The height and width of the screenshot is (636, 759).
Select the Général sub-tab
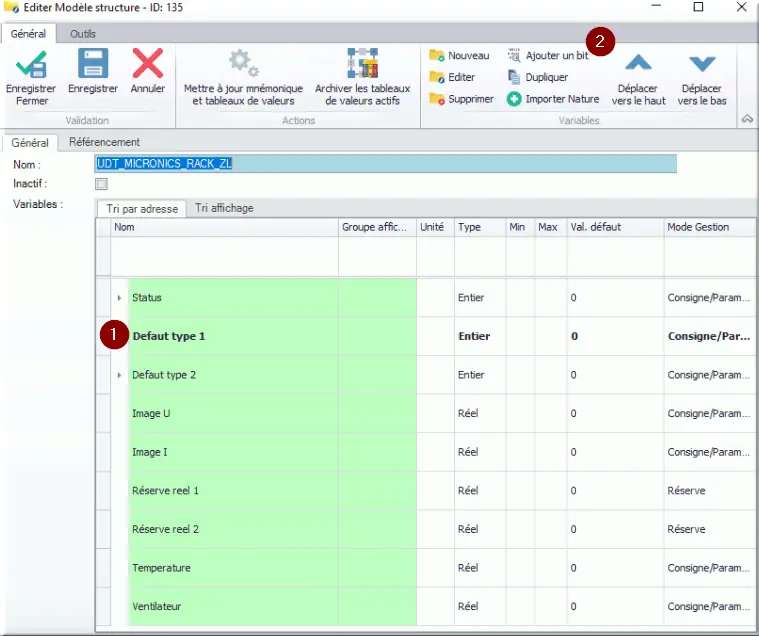pyautogui.click(x=30, y=143)
